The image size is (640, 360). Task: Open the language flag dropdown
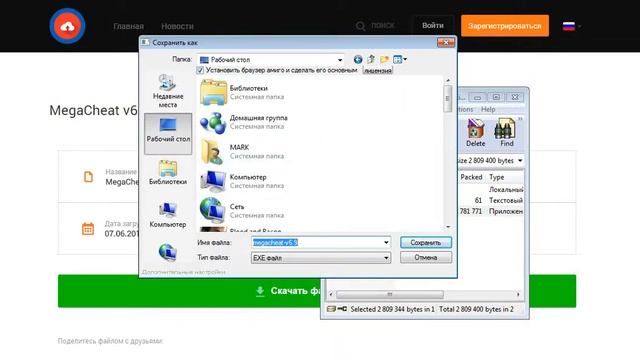pyautogui.click(x=572, y=26)
